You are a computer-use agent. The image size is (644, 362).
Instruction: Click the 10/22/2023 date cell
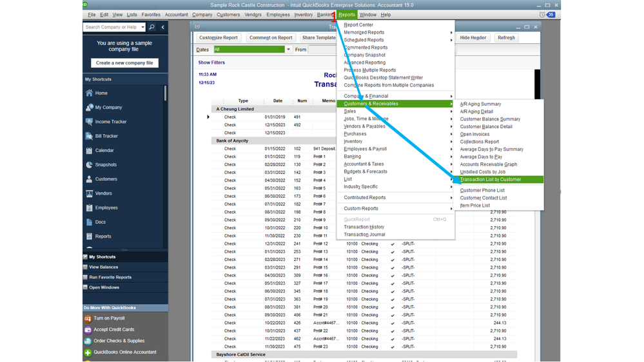(275, 323)
